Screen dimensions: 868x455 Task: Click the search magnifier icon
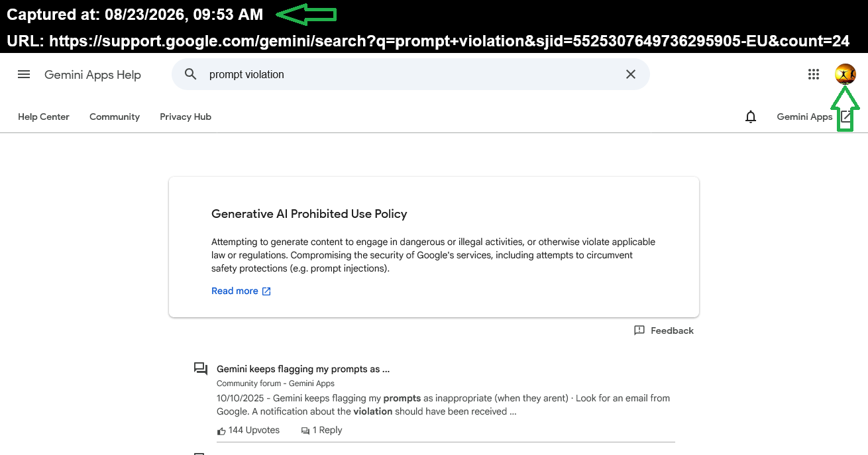click(x=191, y=74)
